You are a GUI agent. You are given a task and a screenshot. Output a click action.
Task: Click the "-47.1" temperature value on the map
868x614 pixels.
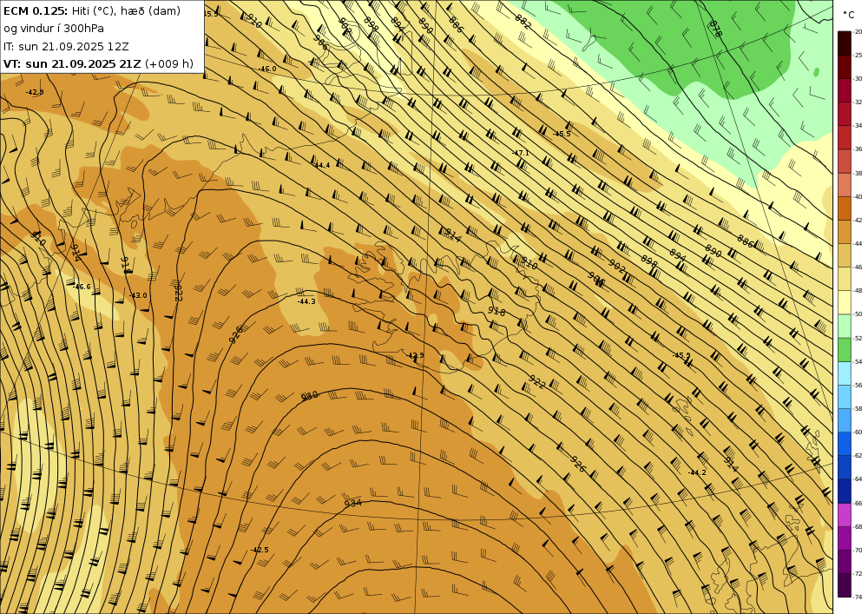point(520,153)
